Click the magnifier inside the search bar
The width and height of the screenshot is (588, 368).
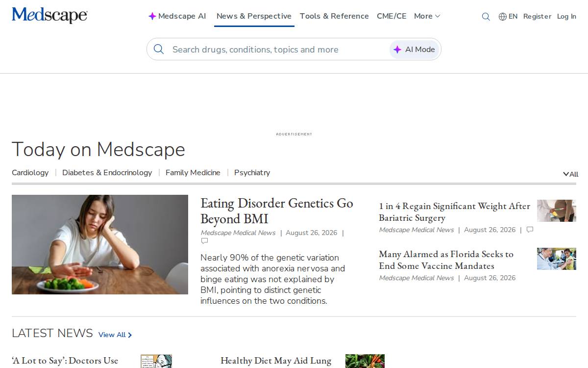[x=159, y=49]
